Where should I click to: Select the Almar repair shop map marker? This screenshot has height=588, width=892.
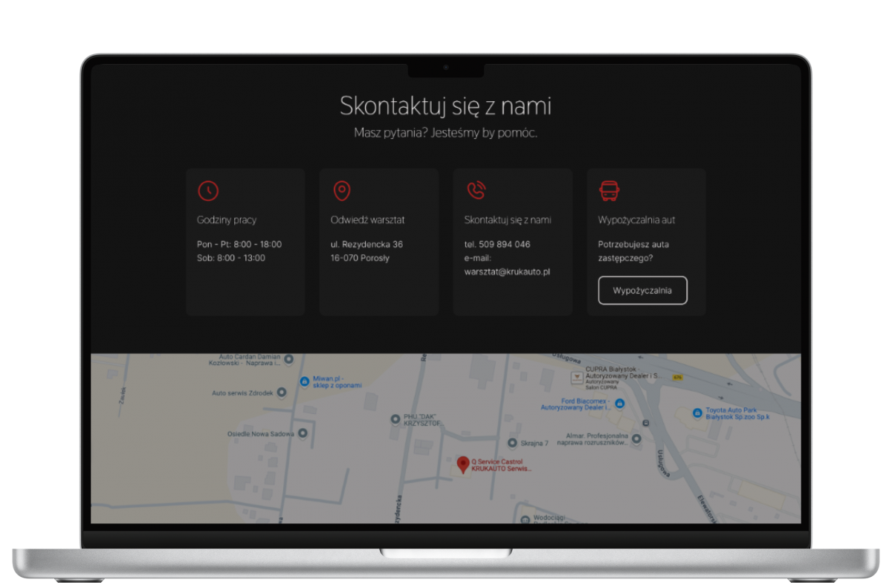pos(636,439)
